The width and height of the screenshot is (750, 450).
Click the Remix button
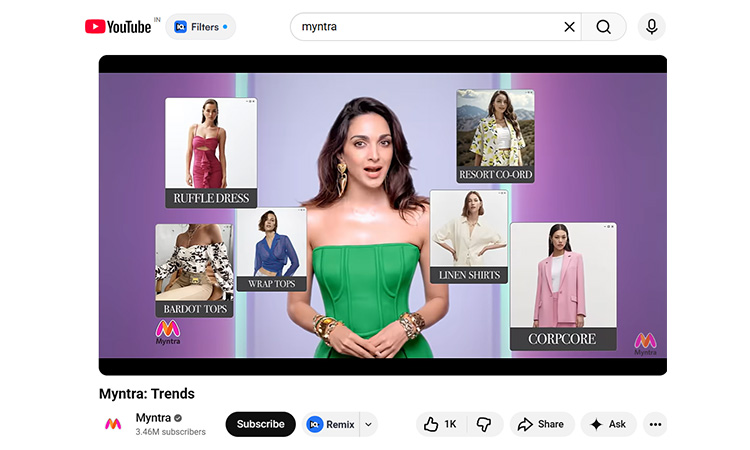[331, 424]
